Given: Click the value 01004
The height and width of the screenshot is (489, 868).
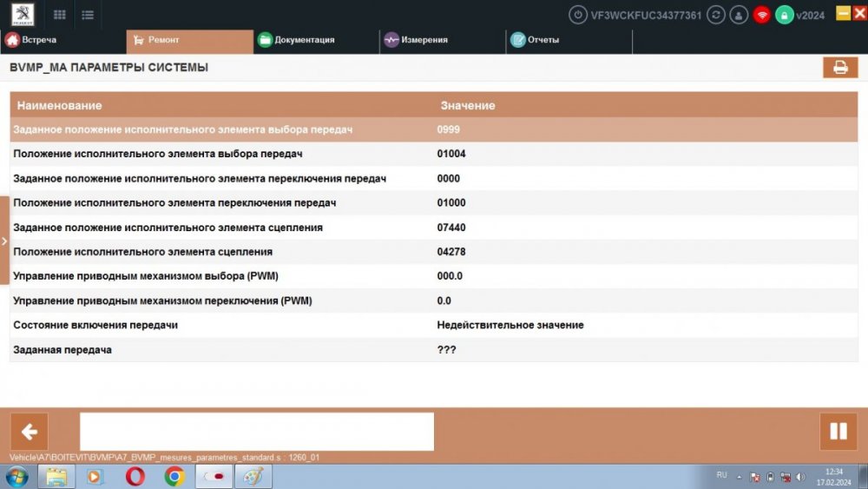Looking at the screenshot, I should (451, 154).
